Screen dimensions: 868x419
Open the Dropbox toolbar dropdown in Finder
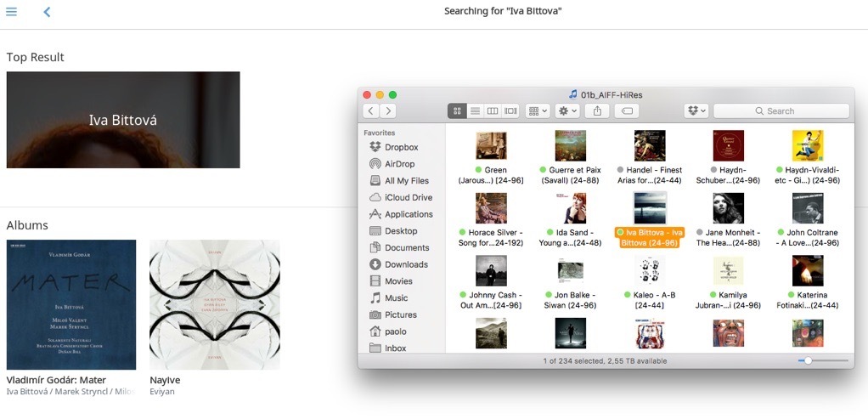click(696, 110)
